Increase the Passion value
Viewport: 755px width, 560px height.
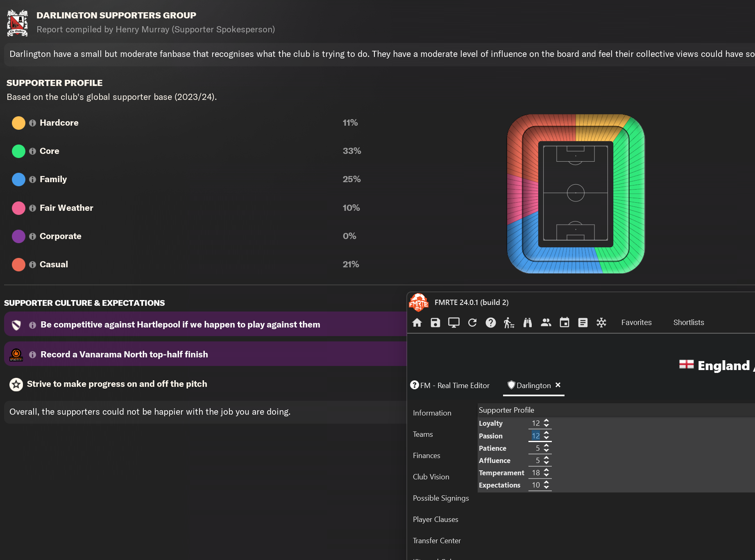pos(546,433)
